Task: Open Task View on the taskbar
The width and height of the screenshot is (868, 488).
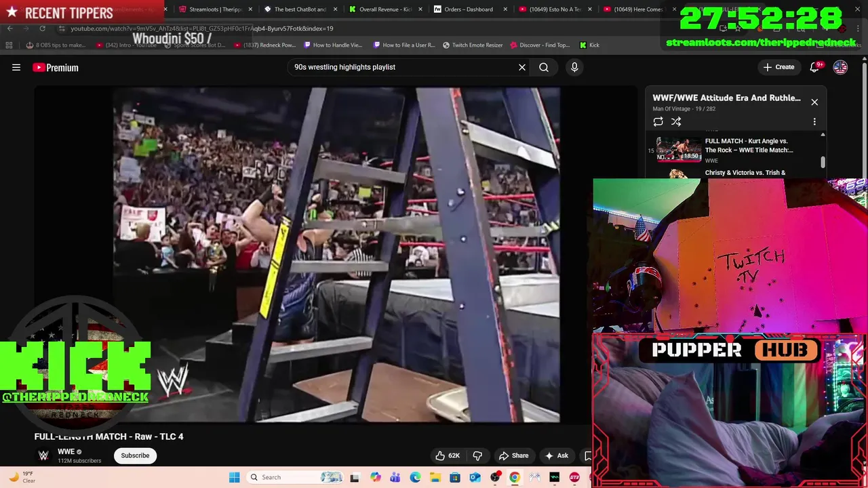Action: [354, 477]
